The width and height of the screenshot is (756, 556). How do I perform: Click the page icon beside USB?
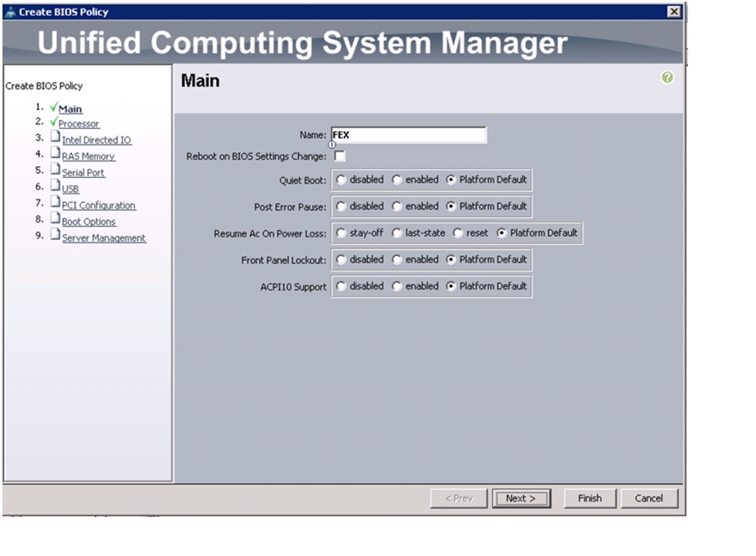click(x=55, y=186)
